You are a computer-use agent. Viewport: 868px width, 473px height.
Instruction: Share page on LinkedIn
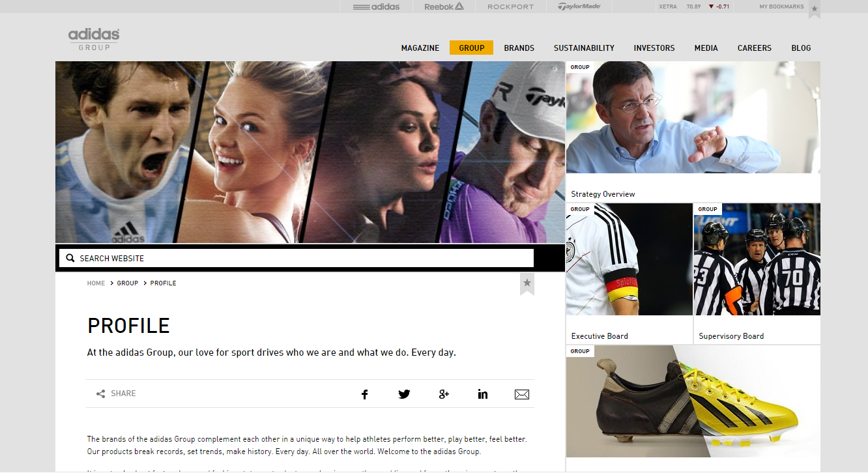483,394
